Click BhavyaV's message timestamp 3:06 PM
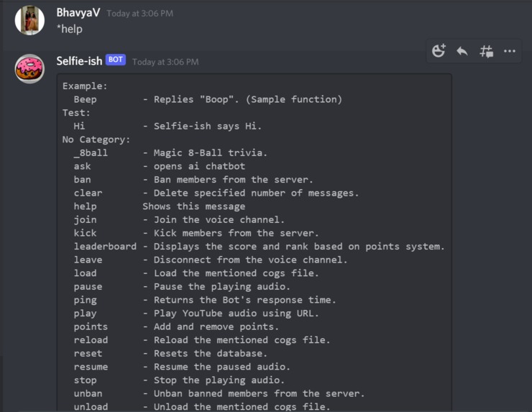Screen dimensions: 532x412 [x=139, y=13]
